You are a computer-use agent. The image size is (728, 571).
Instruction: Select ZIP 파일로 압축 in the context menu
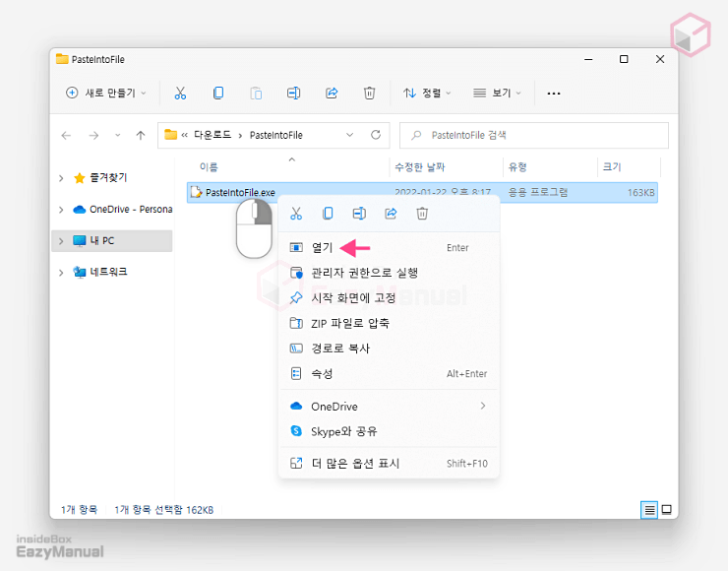(x=389, y=323)
